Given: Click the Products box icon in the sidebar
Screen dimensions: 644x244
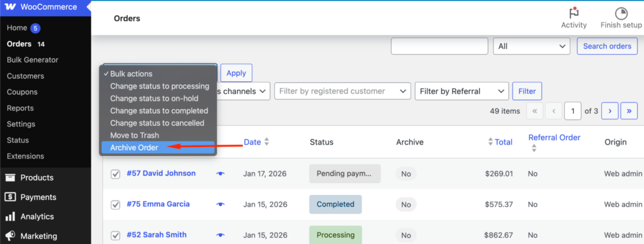Looking at the screenshot, I should click(x=10, y=177).
